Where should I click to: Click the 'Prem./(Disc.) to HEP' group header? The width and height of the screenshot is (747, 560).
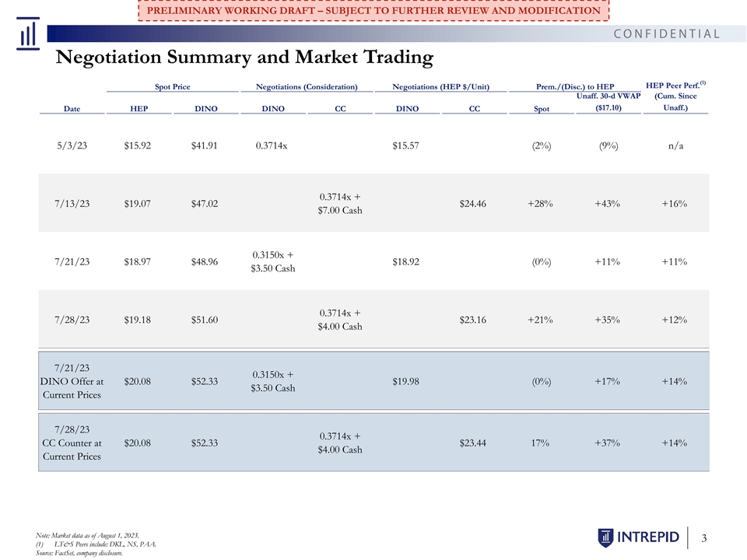click(575, 86)
